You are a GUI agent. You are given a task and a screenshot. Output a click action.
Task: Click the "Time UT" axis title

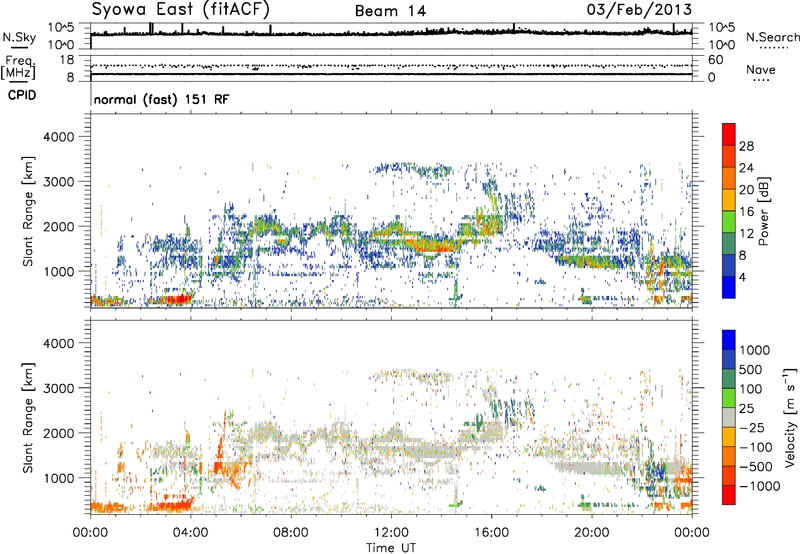click(391, 548)
